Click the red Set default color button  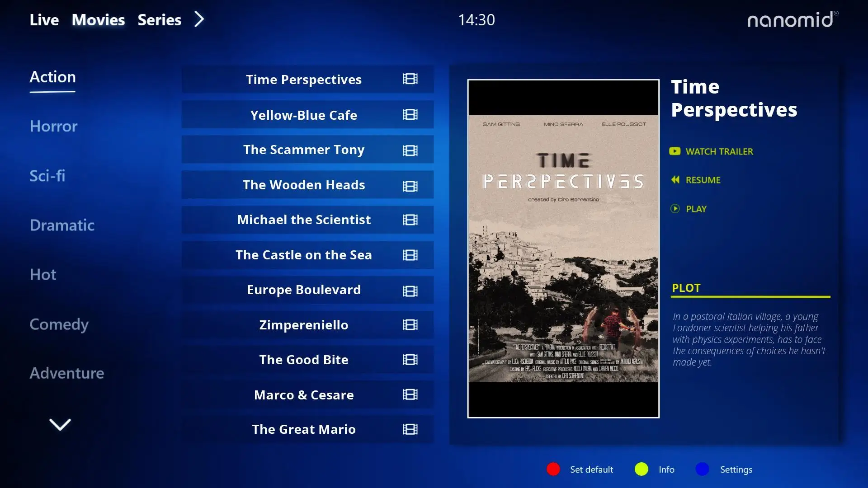pos(553,469)
